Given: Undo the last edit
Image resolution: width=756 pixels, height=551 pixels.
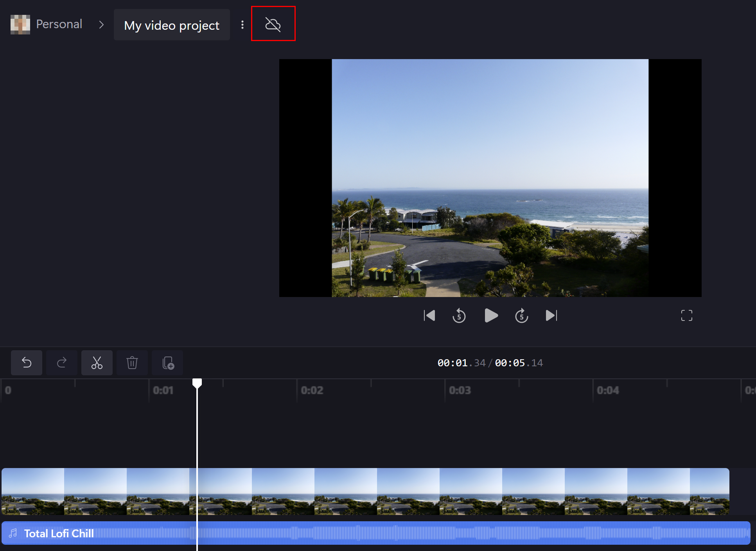Looking at the screenshot, I should pyautogui.click(x=27, y=363).
